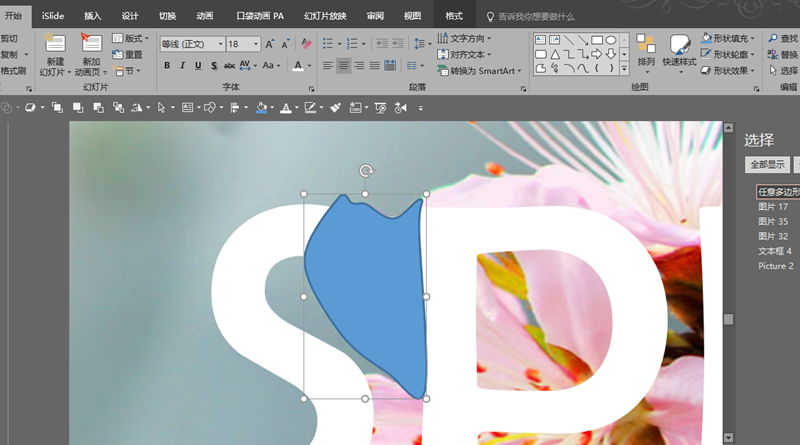Open the 版式 layout dropdown
The image size is (800, 445).
click(131, 38)
